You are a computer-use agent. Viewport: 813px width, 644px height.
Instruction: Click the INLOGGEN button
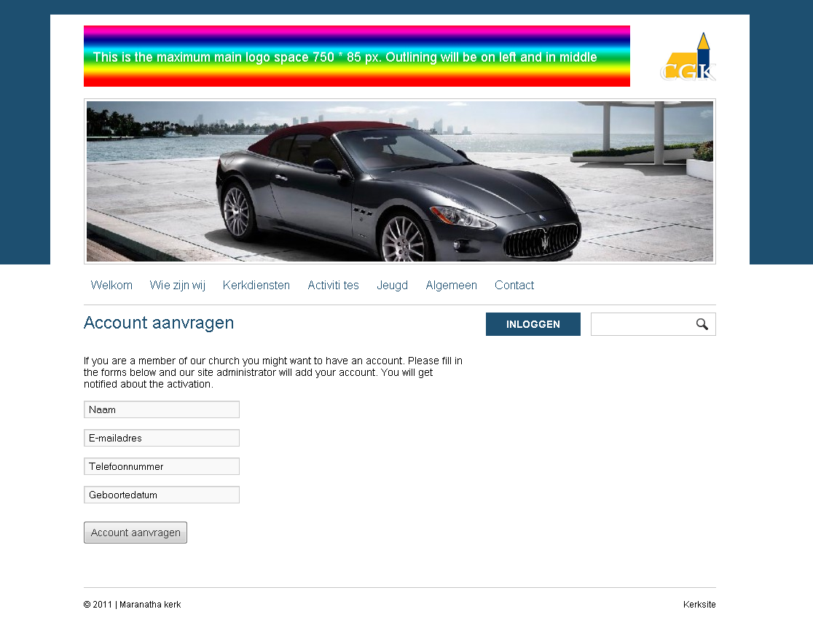pos(533,324)
